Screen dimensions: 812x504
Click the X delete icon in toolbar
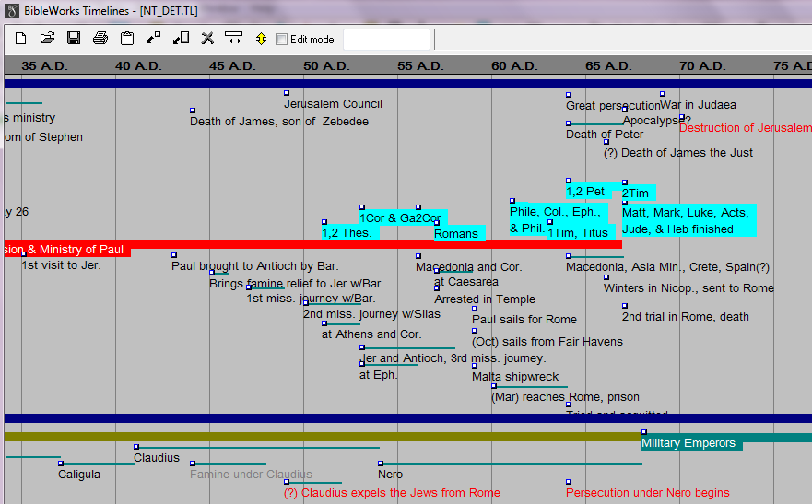coord(207,39)
